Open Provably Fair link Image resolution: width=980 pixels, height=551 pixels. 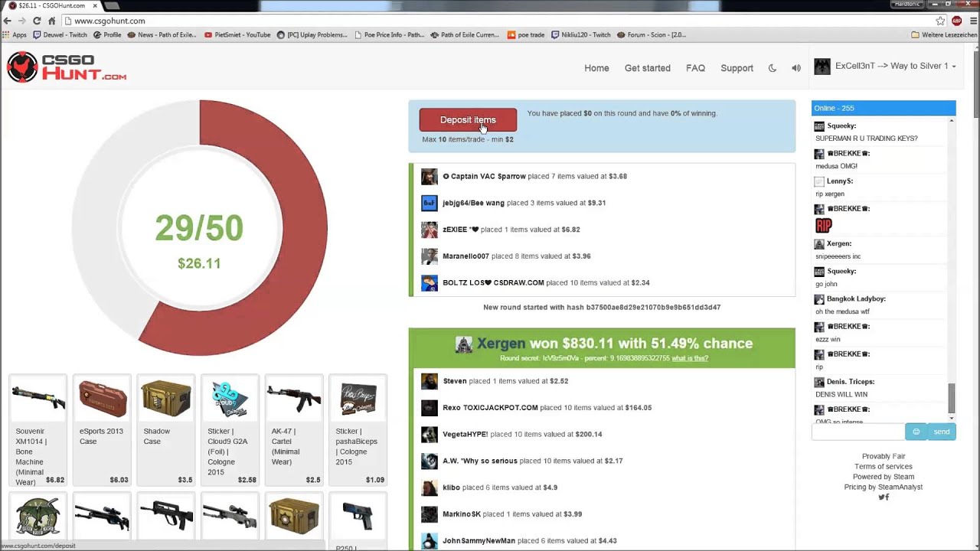pos(884,456)
